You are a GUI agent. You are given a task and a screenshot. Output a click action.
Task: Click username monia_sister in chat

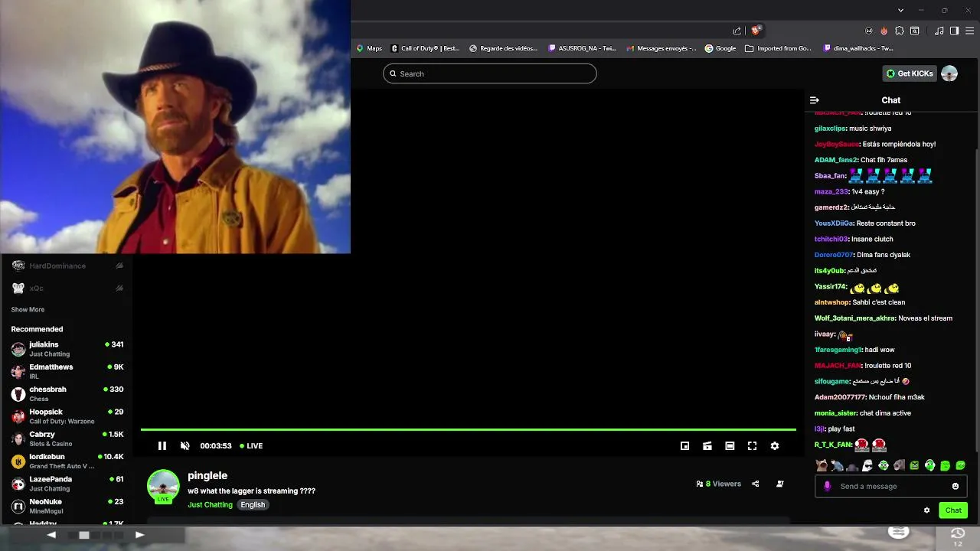coord(835,413)
